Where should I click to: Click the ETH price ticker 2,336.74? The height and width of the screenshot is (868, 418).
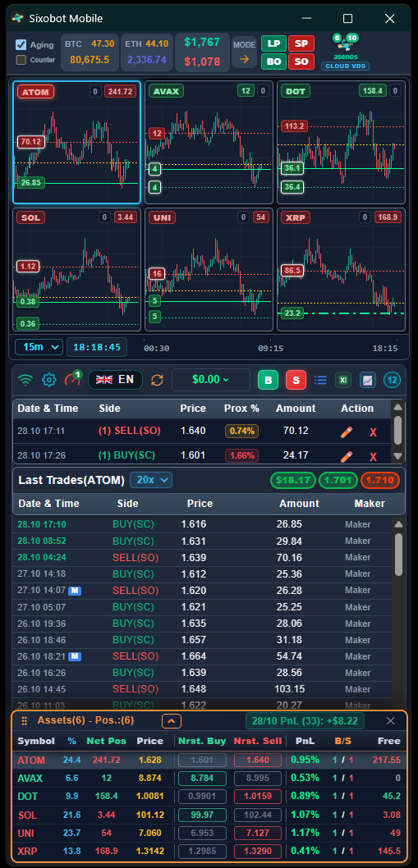147,60
